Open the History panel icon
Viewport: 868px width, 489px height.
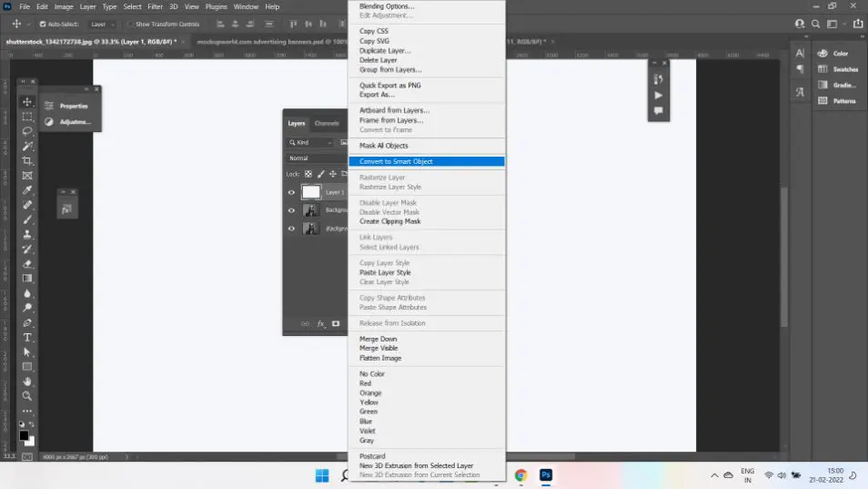(659, 79)
